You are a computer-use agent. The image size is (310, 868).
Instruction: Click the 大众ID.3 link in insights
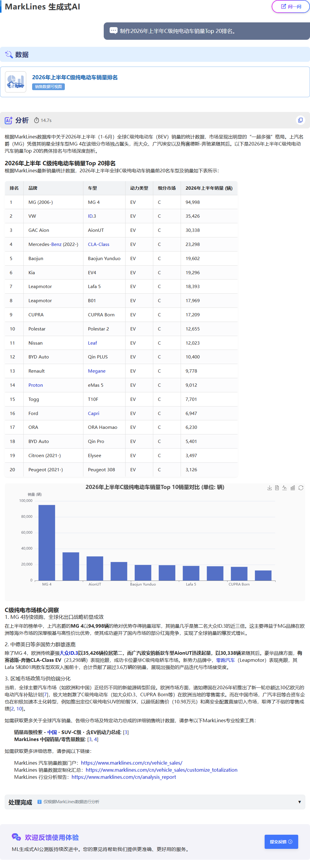[69, 653]
